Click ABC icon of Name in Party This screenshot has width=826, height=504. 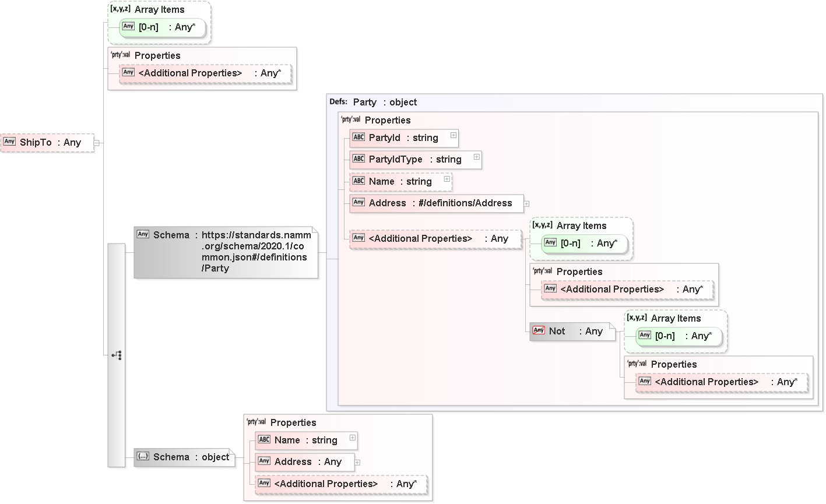click(x=358, y=181)
